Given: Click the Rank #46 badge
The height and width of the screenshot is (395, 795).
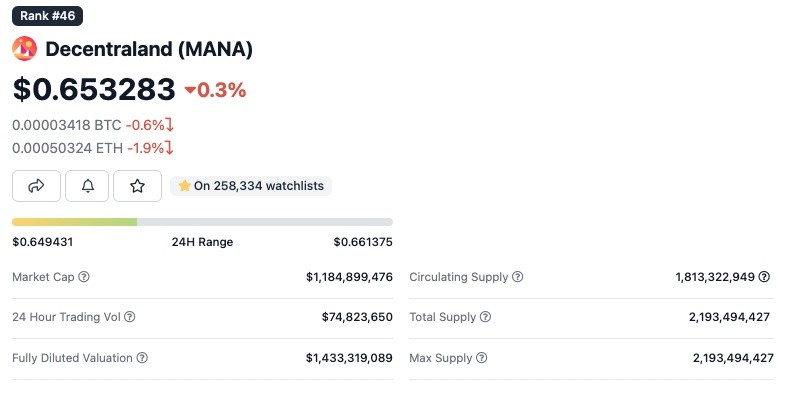Looking at the screenshot, I should click(x=48, y=16).
